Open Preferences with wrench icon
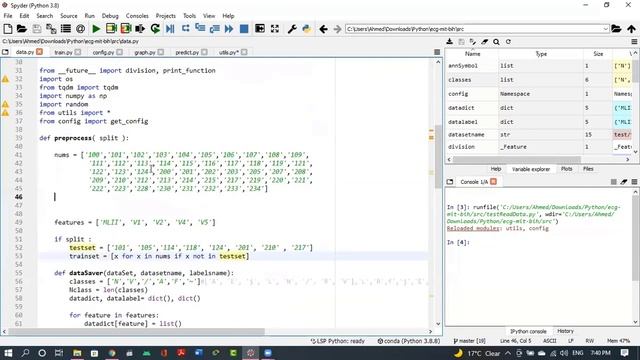640x360 pixels. tap(292, 29)
